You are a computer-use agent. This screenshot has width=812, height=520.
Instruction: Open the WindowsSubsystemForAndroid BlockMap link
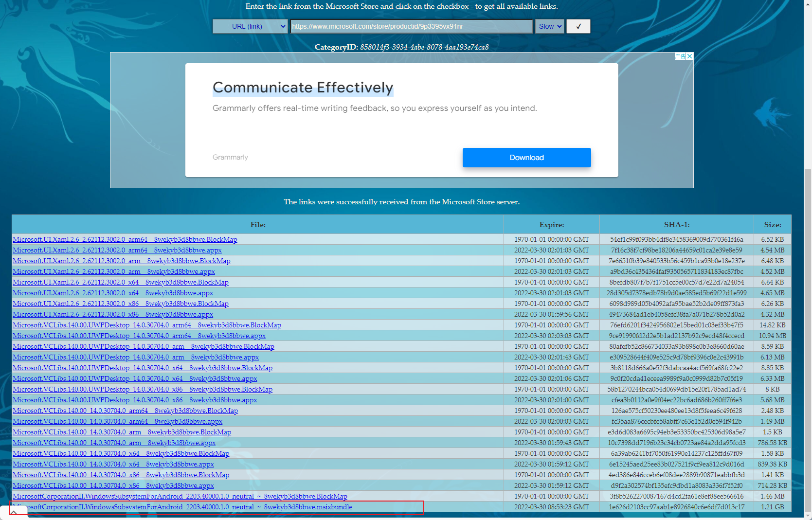180,496
